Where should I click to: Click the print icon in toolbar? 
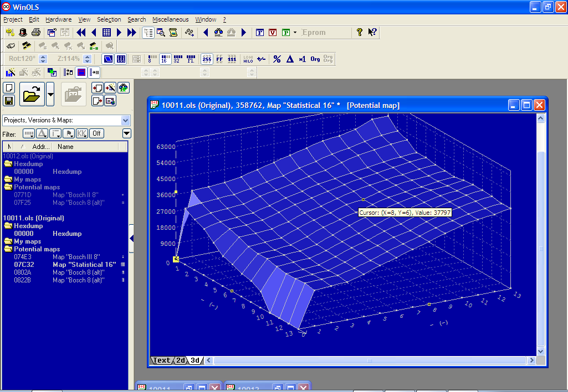point(36,33)
